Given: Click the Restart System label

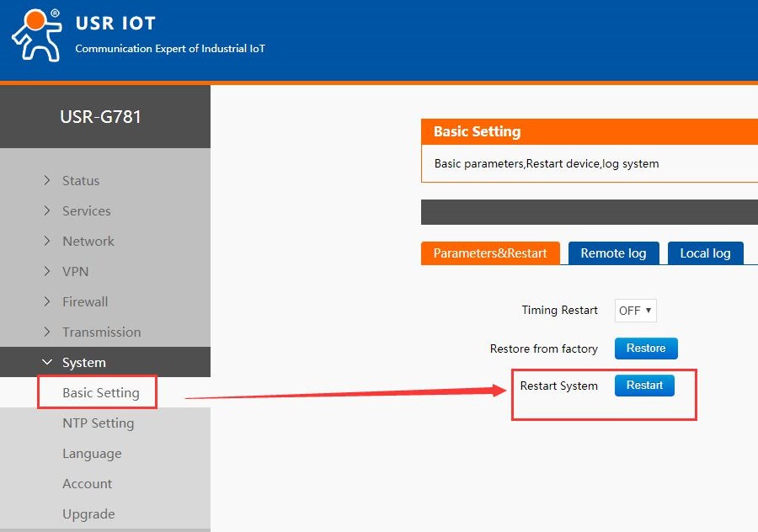Looking at the screenshot, I should click(x=559, y=386).
